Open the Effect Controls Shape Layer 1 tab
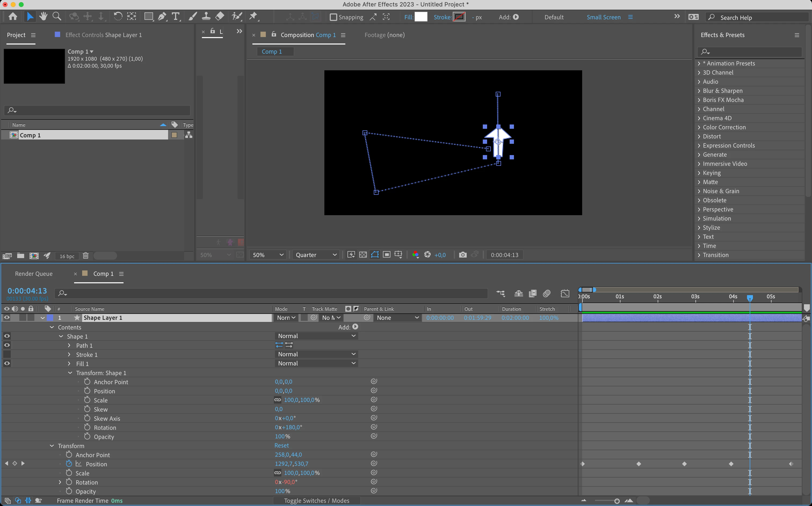The image size is (812, 506). [x=103, y=35]
